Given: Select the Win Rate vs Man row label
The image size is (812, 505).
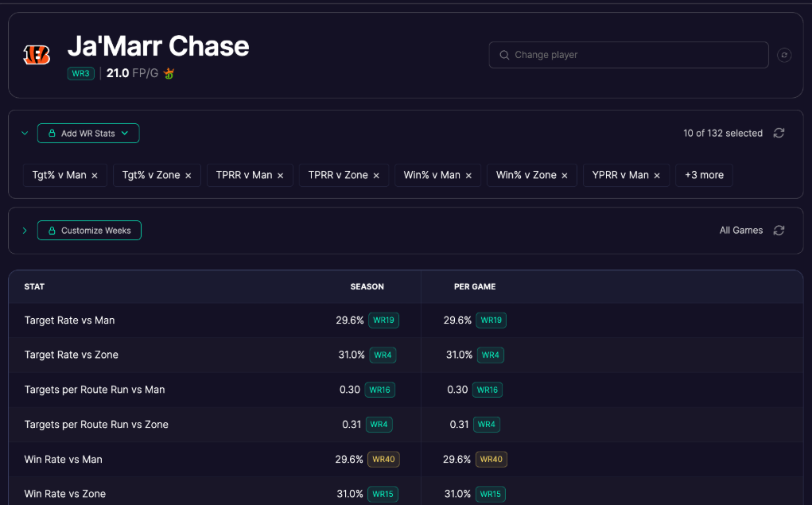Looking at the screenshot, I should (63, 459).
